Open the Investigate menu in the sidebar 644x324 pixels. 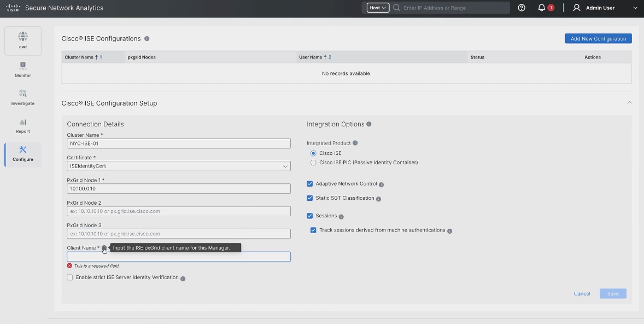(x=23, y=98)
